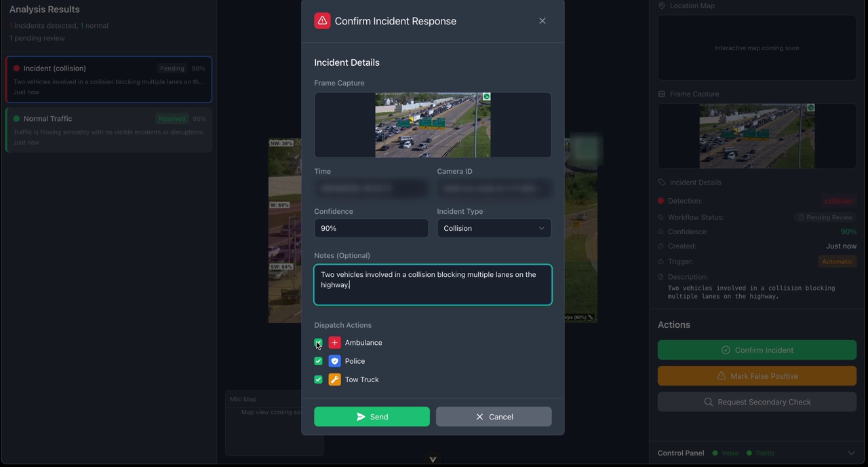Click the red collision detection badge
This screenshot has height=467, width=868.
pos(838,201)
